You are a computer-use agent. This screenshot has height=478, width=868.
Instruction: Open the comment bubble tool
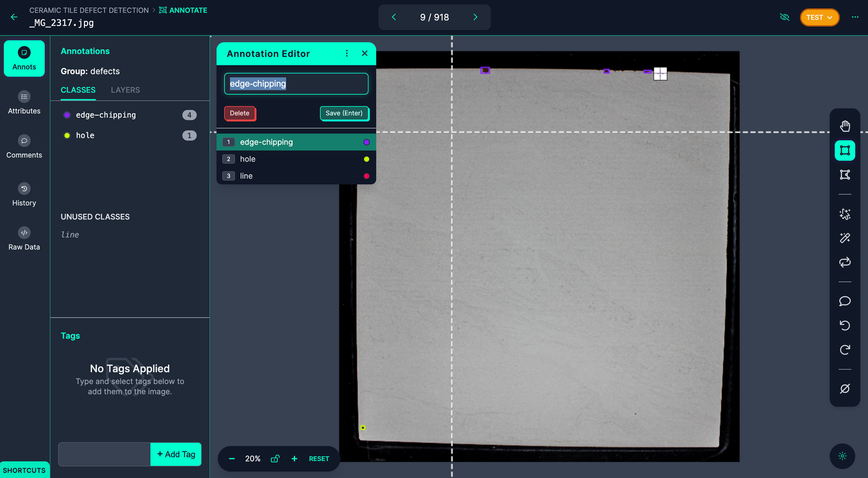click(x=845, y=301)
